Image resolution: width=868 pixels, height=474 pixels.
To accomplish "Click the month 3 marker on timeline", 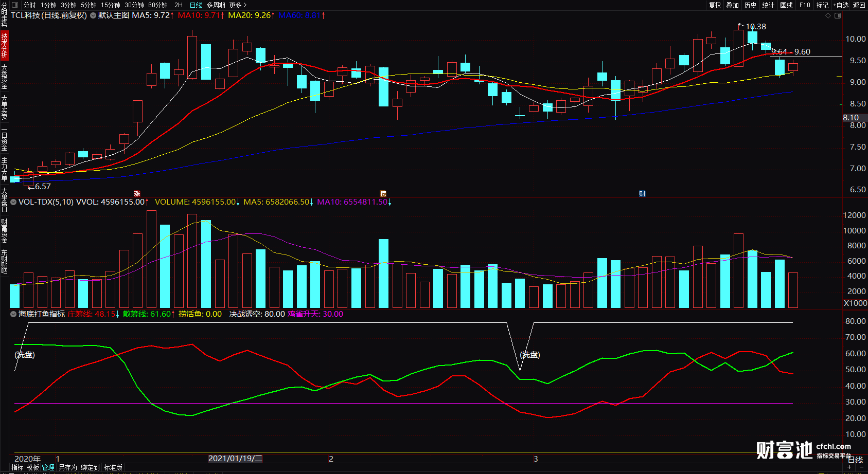I will [x=536, y=459].
